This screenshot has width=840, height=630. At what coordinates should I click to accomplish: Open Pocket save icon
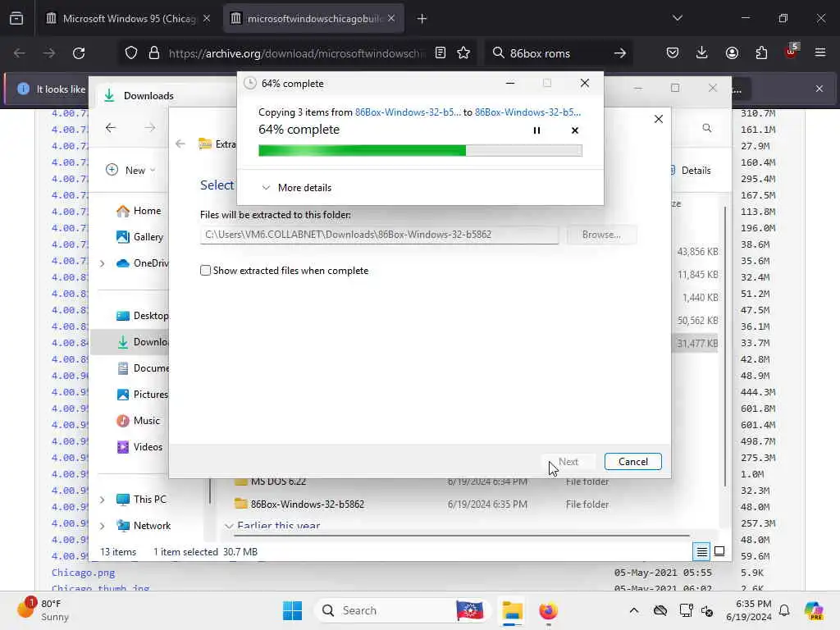(673, 52)
